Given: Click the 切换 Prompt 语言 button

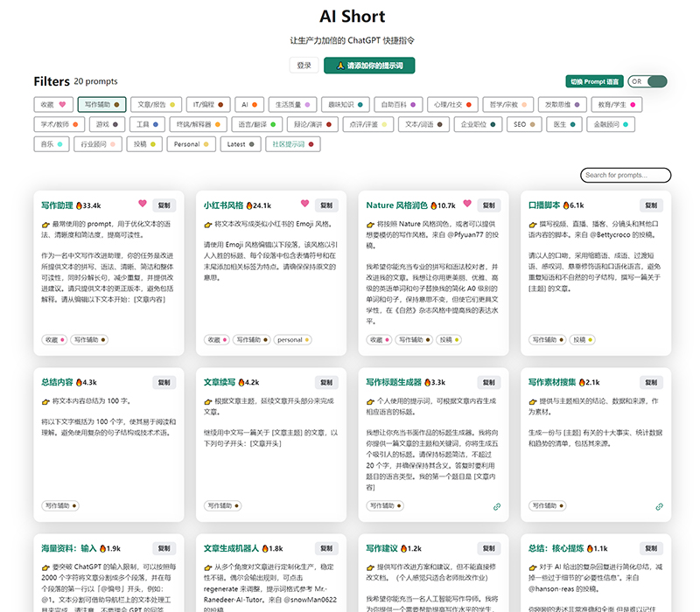Looking at the screenshot, I should pos(593,80).
